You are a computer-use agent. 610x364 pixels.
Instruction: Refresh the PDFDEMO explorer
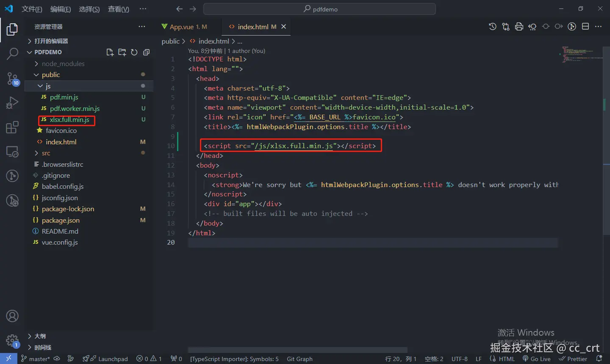coord(134,52)
